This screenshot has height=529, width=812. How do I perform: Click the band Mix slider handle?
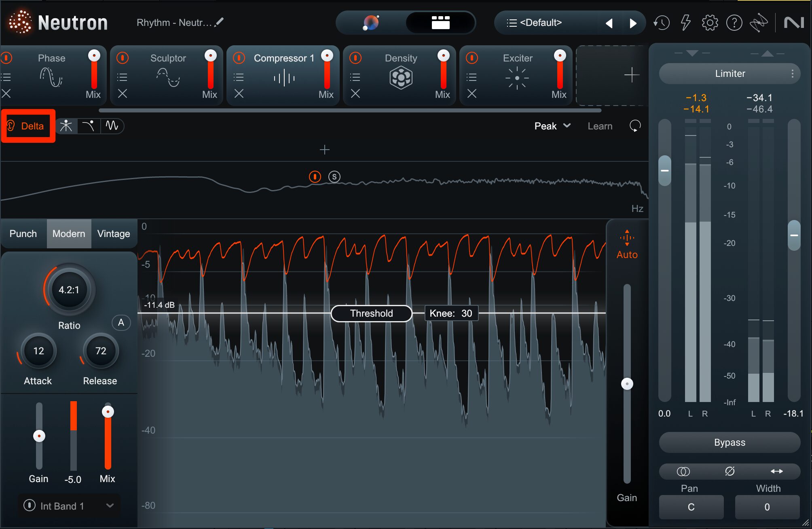tap(108, 412)
